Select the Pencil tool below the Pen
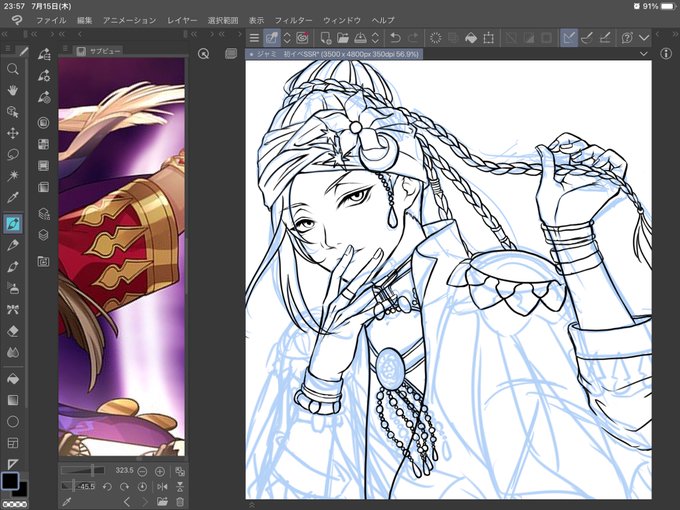This screenshot has width=680, height=510. point(13,245)
